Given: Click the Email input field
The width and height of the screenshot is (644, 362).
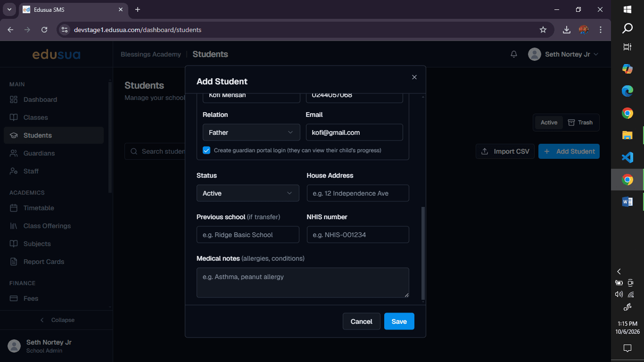Looking at the screenshot, I should click(x=355, y=132).
